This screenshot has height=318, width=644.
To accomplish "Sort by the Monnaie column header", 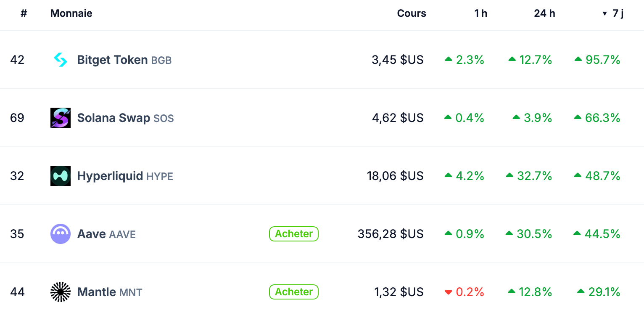I will coord(71,13).
